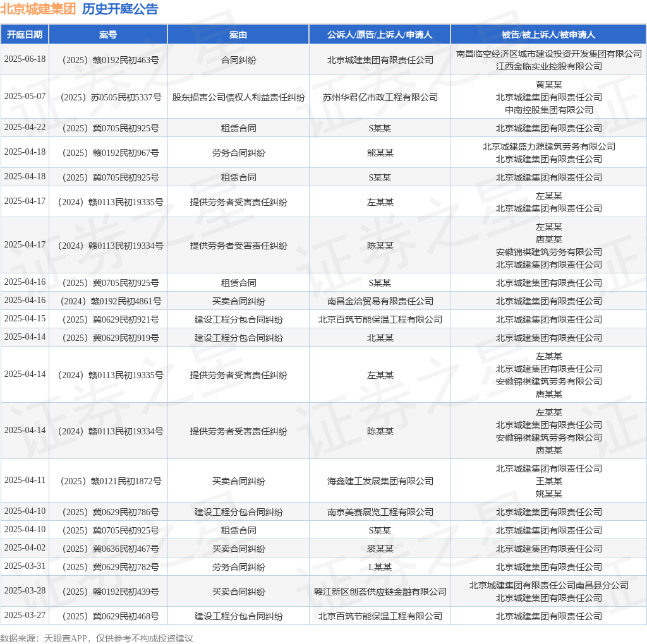Viewport: 647px width, 644px height.
Task: Click case number 赣0192民初463号
Action: pyautogui.click(x=108, y=60)
